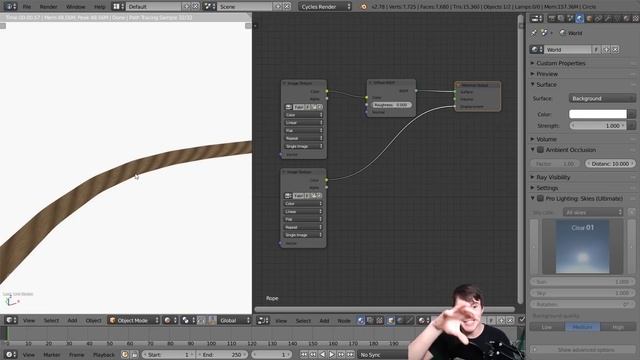The height and width of the screenshot is (360, 640).
Task: Click the 3D view editor type icon
Action: (x=10, y=320)
